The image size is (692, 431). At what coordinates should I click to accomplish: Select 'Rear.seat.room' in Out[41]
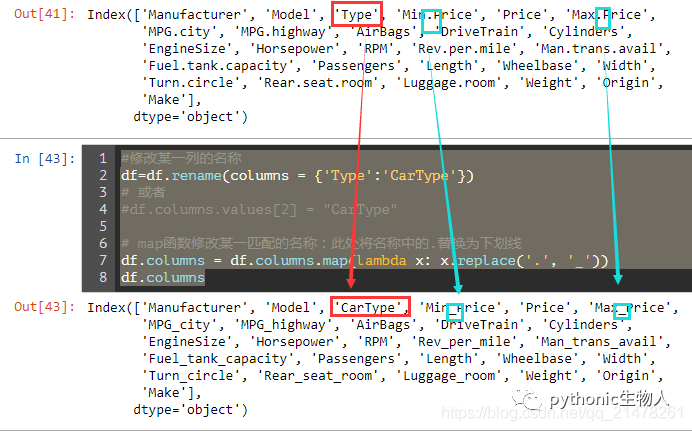[318, 82]
